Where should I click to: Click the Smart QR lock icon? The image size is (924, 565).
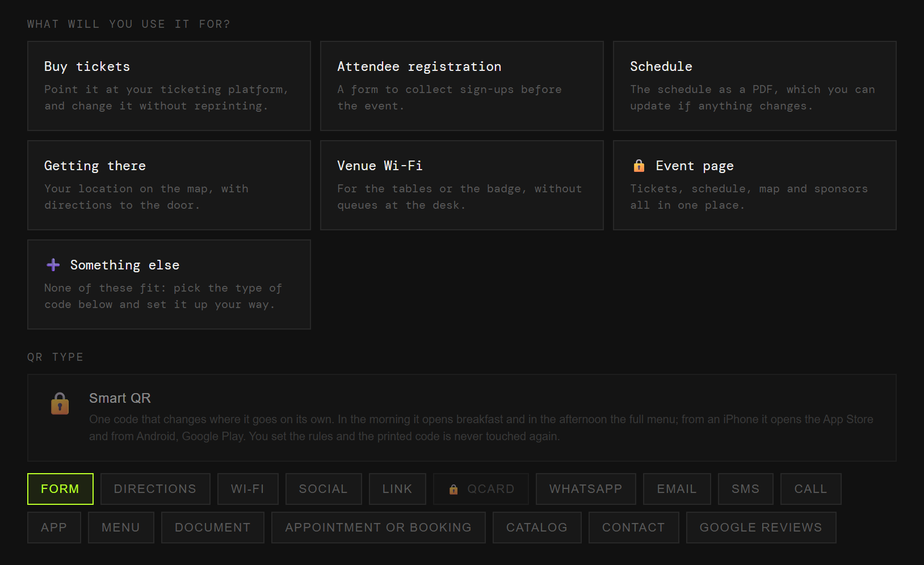point(60,403)
